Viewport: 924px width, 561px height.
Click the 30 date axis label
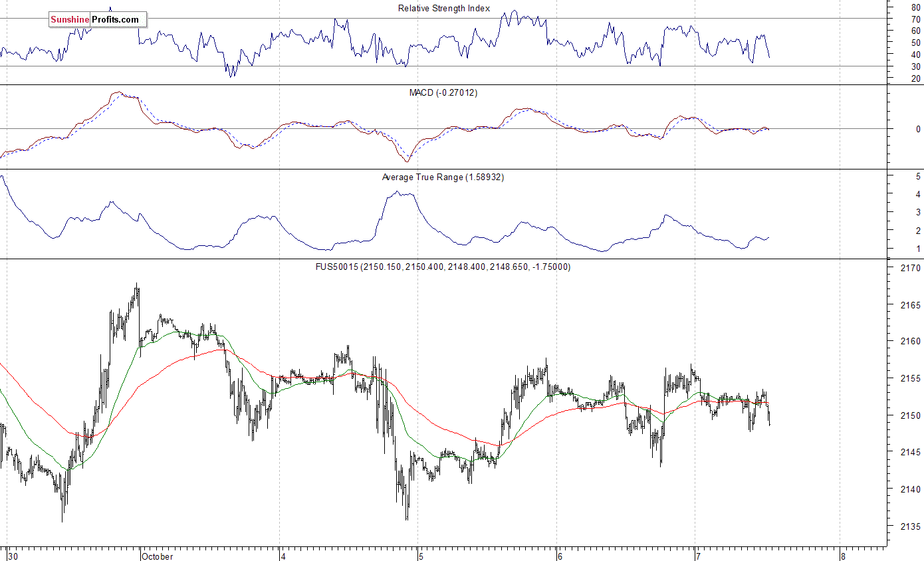pos(13,556)
